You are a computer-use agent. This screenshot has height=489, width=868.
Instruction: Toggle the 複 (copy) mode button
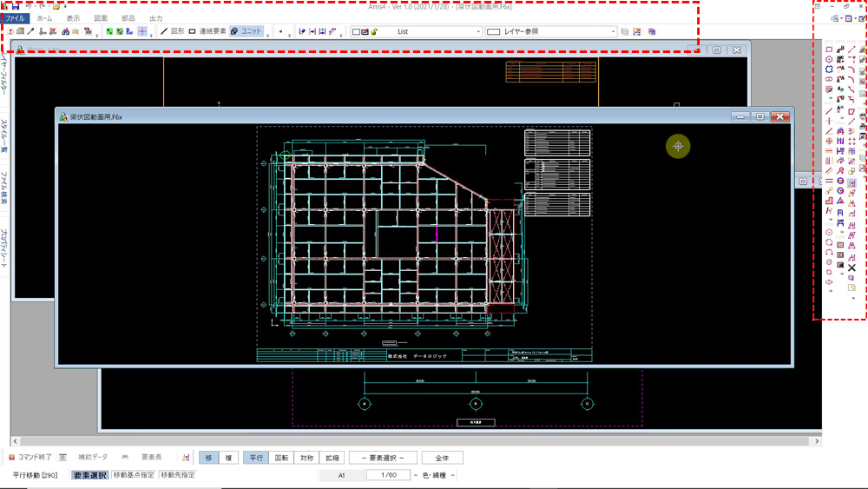pos(228,458)
